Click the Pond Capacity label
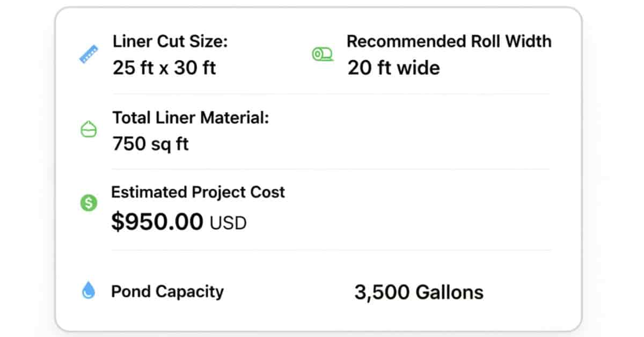This screenshot has height=337, width=644. [167, 291]
